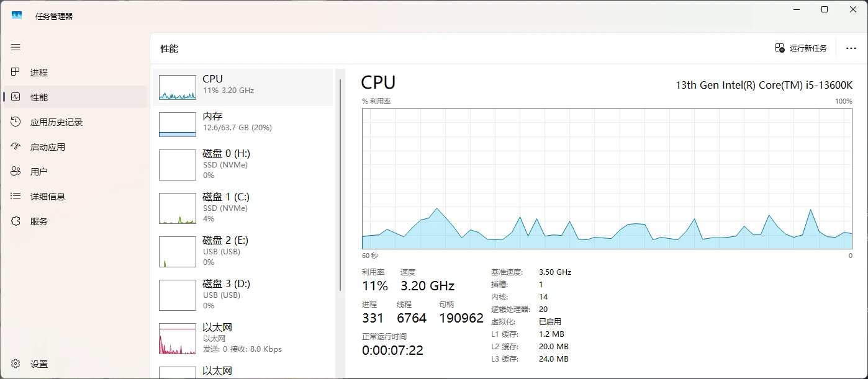Click 运行新任务 (Run new task) button
868x379 pixels.
(x=801, y=48)
